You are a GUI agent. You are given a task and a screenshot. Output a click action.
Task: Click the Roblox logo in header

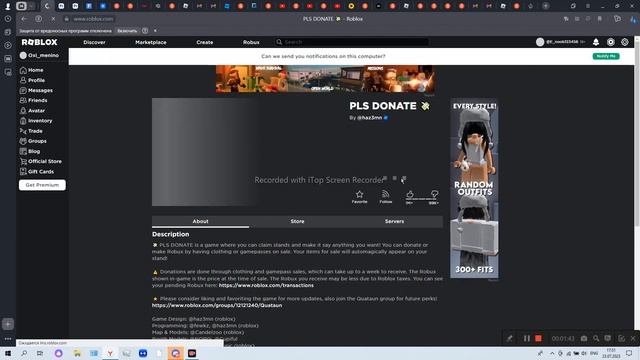point(40,42)
